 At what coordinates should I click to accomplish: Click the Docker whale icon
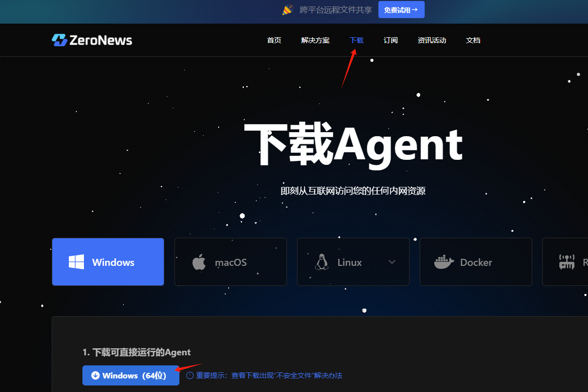pos(444,262)
